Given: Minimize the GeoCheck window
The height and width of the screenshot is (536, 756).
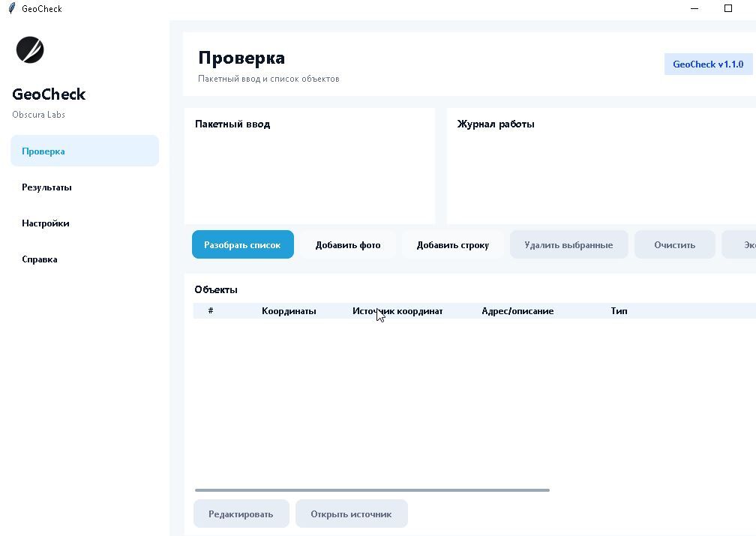Looking at the screenshot, I should pyautogui.click(x=694, y=8).
